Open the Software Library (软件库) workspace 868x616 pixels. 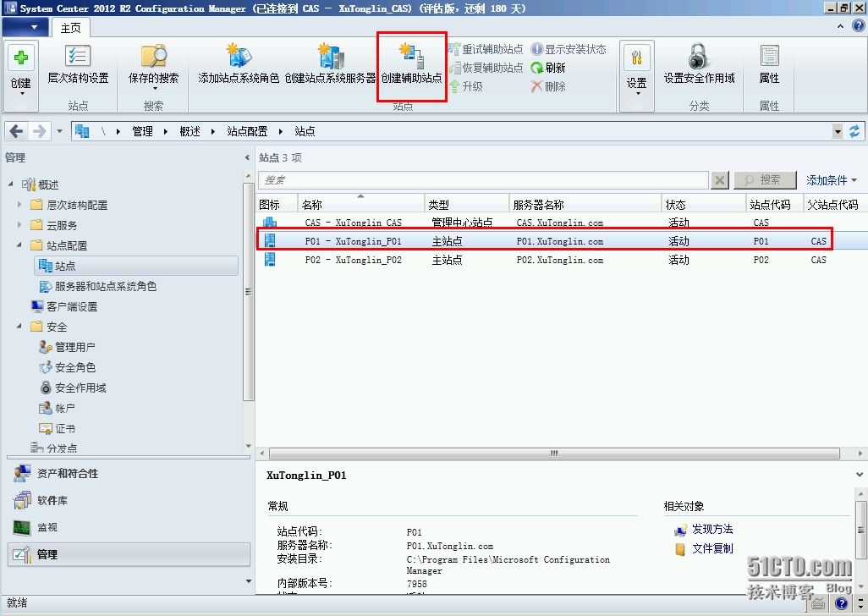(129, 500)
